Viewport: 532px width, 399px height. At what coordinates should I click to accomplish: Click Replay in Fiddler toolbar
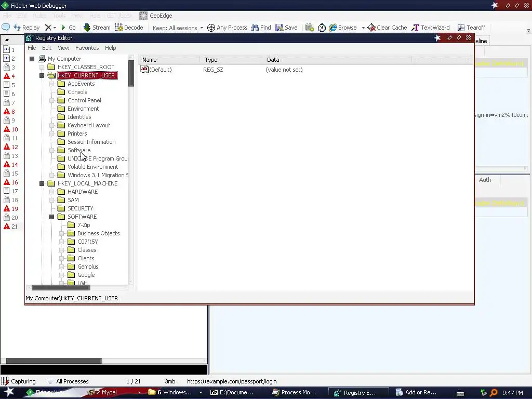pyautogui.click(x=27, y=28)
